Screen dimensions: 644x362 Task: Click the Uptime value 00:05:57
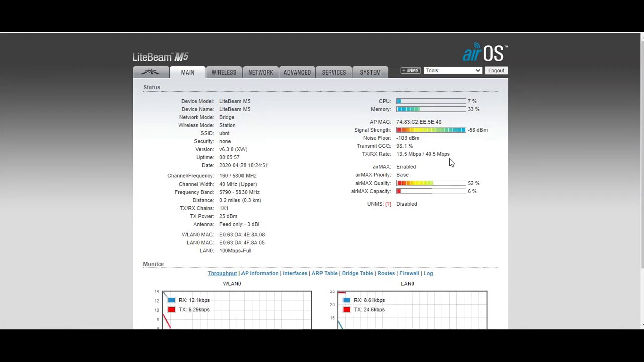tap(229, 157)
